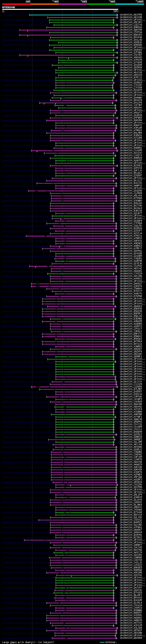
Task: Open the UniRef100_Q10Z86 subject entry
Action: [x=131, y=191]
